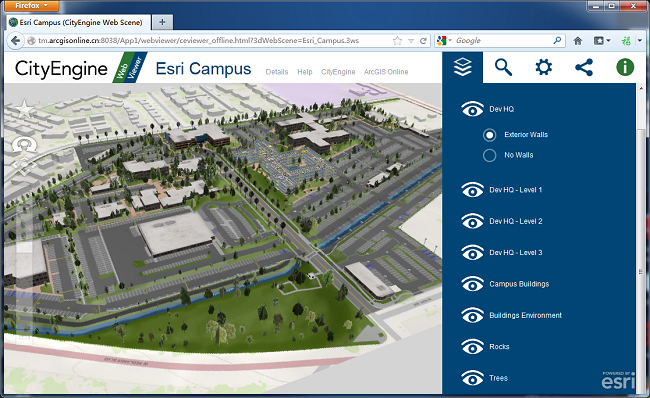Click the search magnifier in Google box
The width and height of the screenshot is (650, 398).
click(557, 40)
